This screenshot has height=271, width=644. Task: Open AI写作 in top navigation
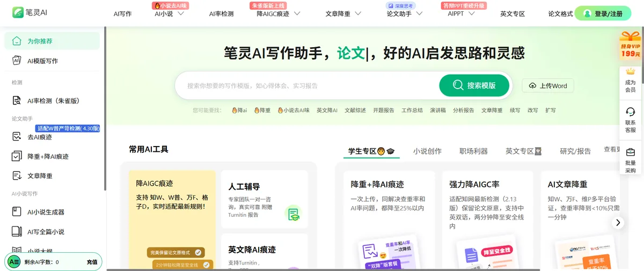(122, 14)
